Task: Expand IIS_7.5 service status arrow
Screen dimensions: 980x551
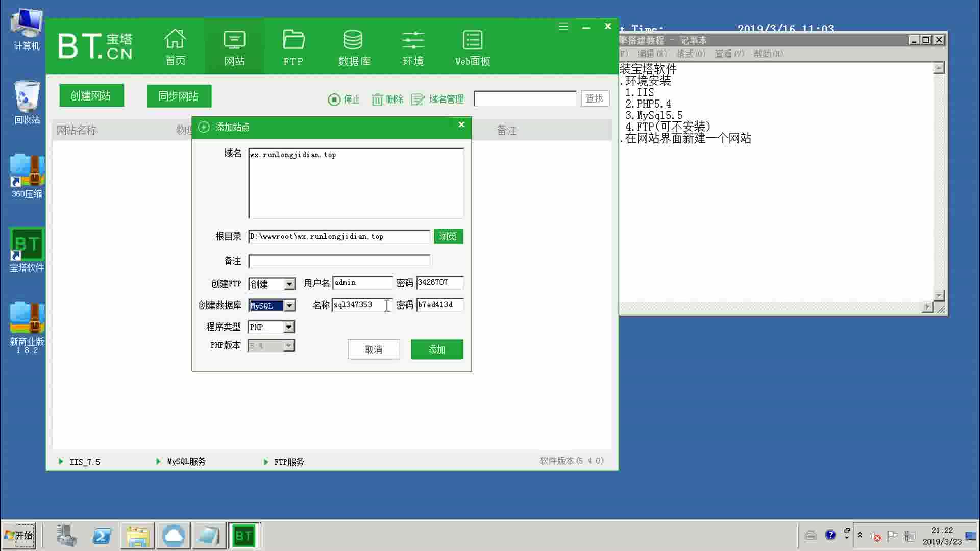Action: (61, 462)
